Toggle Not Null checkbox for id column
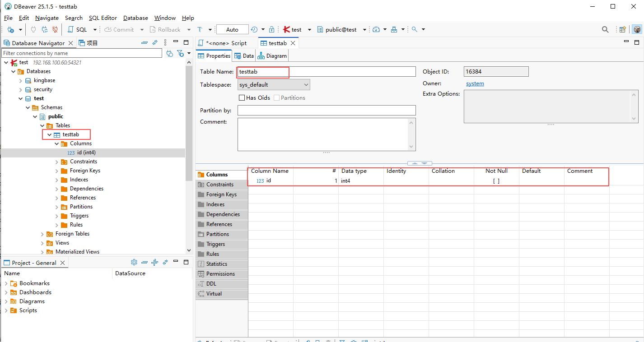 tap(496, 181)
